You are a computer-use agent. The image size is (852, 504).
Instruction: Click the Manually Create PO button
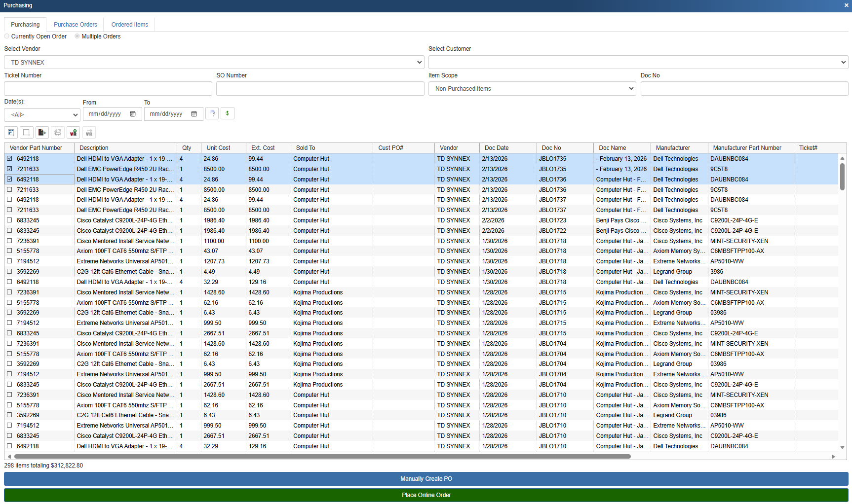point(426,479)
